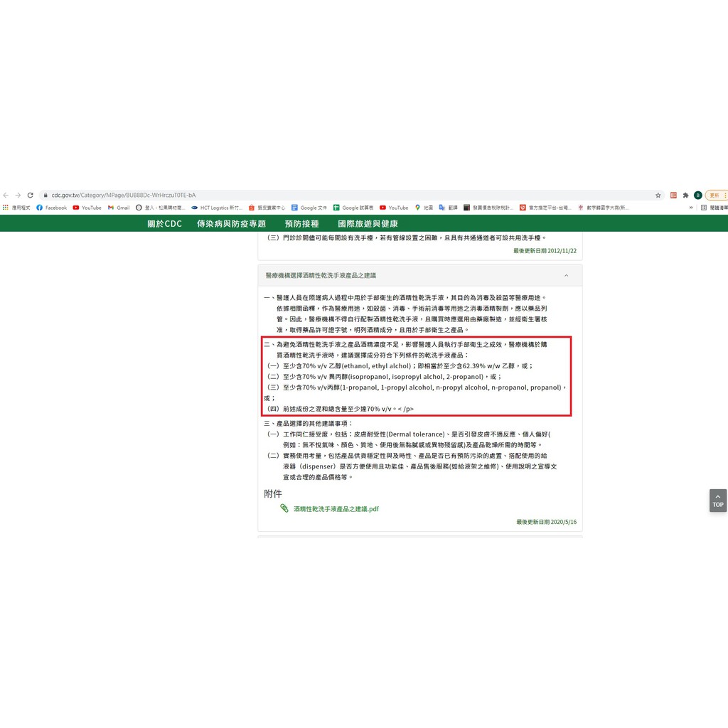The image size is (728, 728).
Task: Collapse the alcohol hand sanitizer recommendation section
Action: click(566, 275)
